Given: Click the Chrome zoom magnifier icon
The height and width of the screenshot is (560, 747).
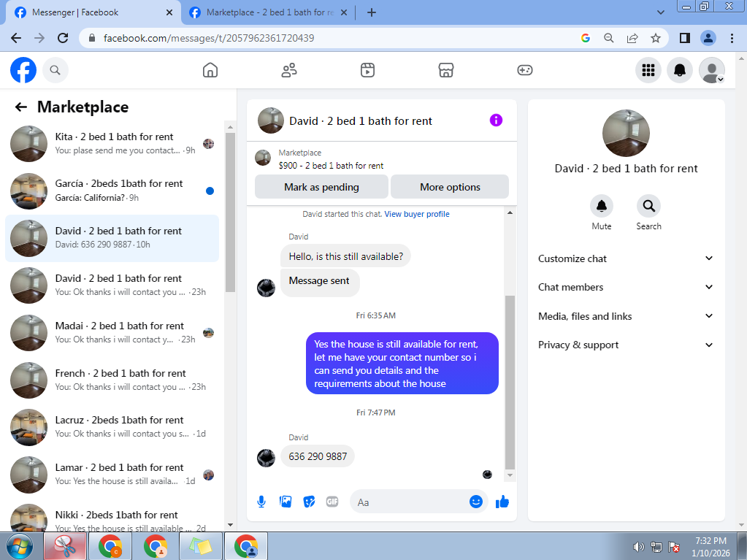Looking at the screenshot, I should tap(608, 38).
